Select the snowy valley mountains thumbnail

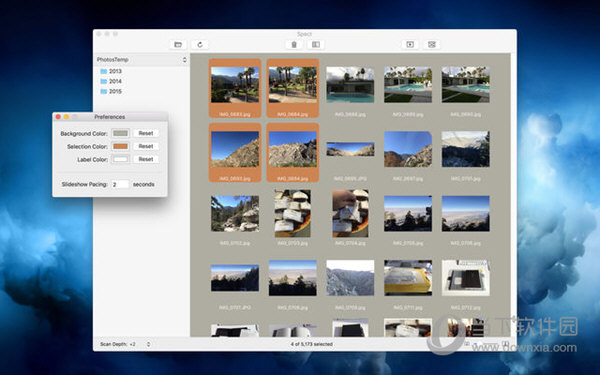(x=350, y=278)
